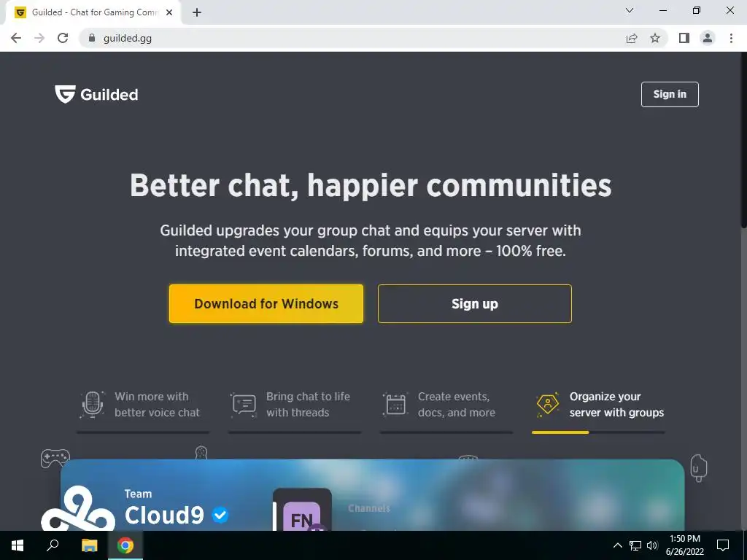Reload the page with refresh icon
The image size is (747, 560).
[63, 38]
